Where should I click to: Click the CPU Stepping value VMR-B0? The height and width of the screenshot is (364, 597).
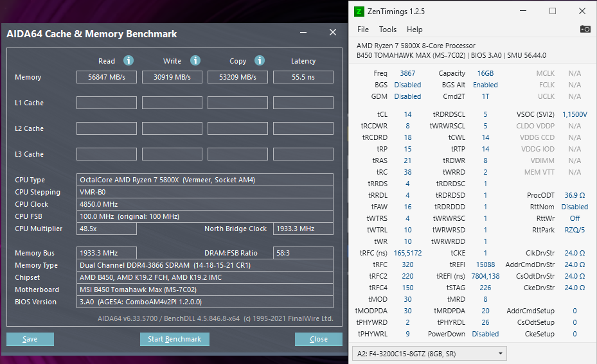pyautogui.click(x=205, y=192)
